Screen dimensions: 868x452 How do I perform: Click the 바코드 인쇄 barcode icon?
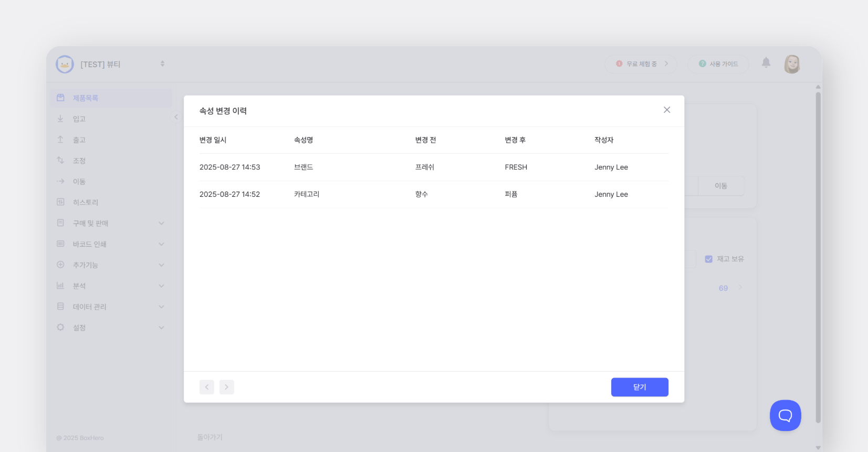(x=60, y=244)
